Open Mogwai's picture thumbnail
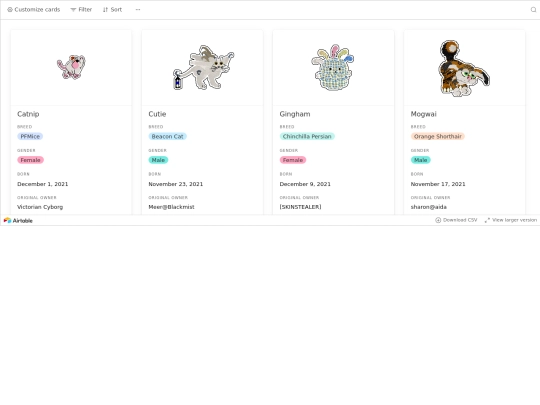Screen dimensions: 540x405 tap(464, 68)
